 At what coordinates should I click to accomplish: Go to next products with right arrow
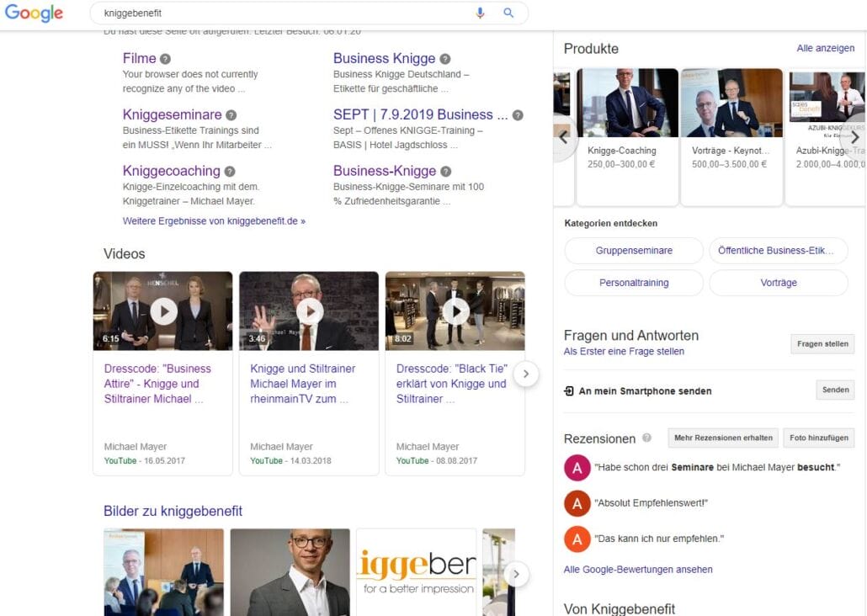[x=855, y=136]
